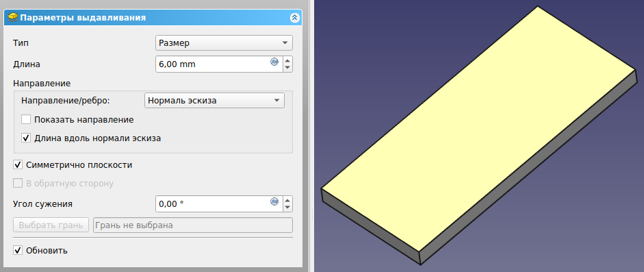Increase Угол сужения with up arrow

click(287, 199)
